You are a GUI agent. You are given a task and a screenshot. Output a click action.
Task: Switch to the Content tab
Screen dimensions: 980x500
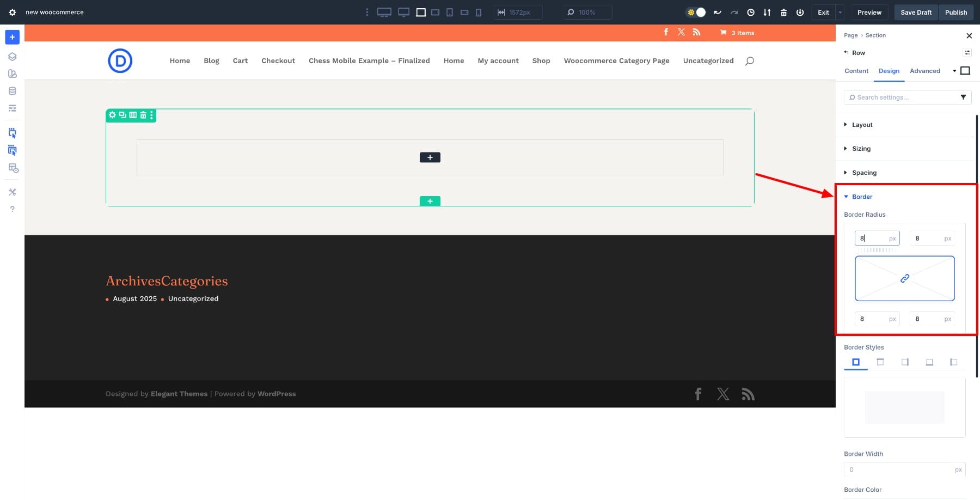tap(856, 71)
